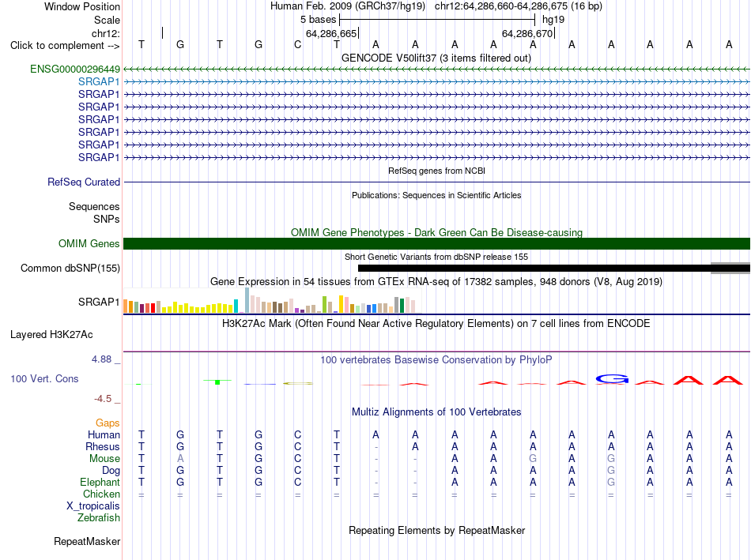Click the -4.5 PhyloP lower limit

[x=103, y=399]
